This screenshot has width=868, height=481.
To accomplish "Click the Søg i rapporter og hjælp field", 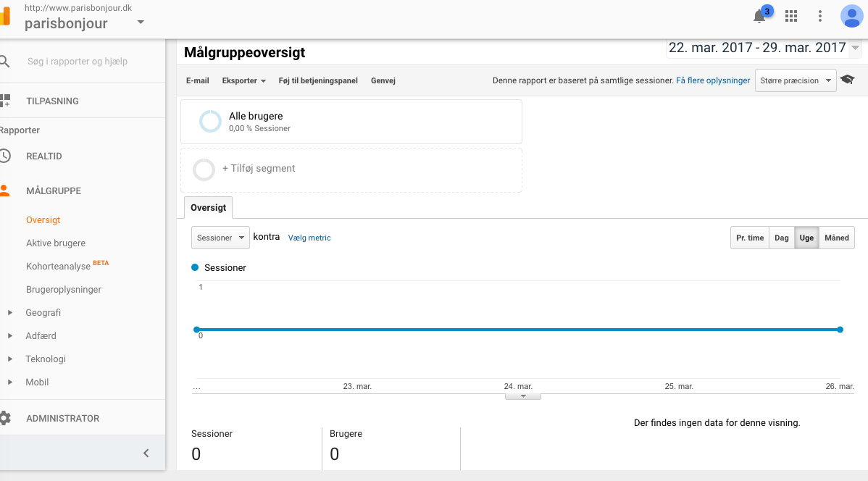I will pyautogui.click(x=78, y=62).
